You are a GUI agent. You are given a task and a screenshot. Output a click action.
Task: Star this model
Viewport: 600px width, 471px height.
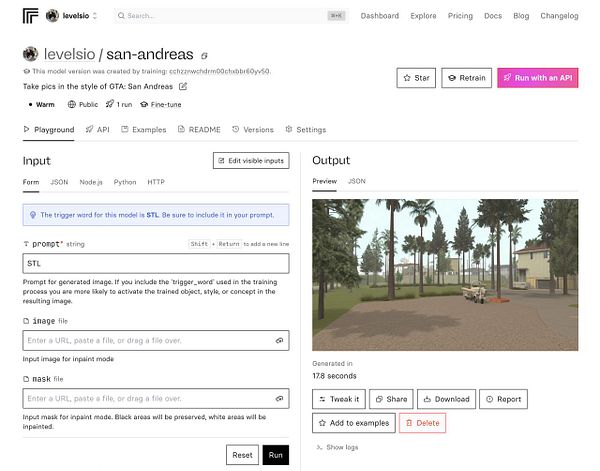(x=416, y=78)
